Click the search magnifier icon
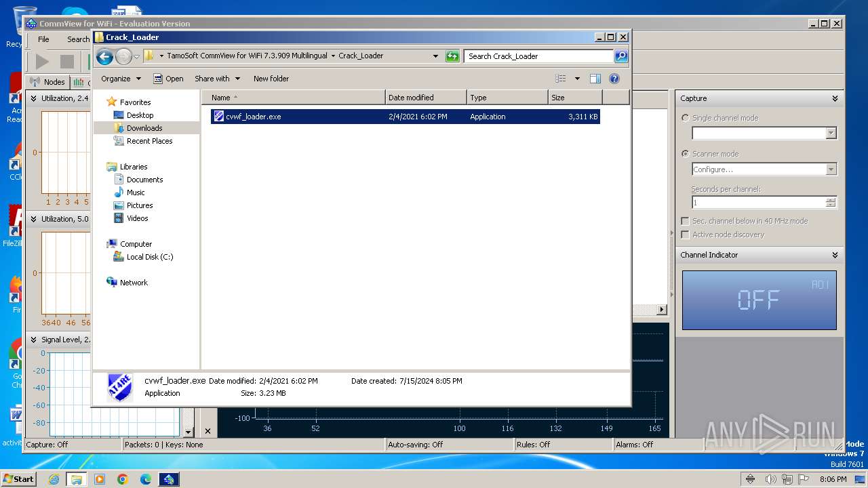 click(620, 56)
